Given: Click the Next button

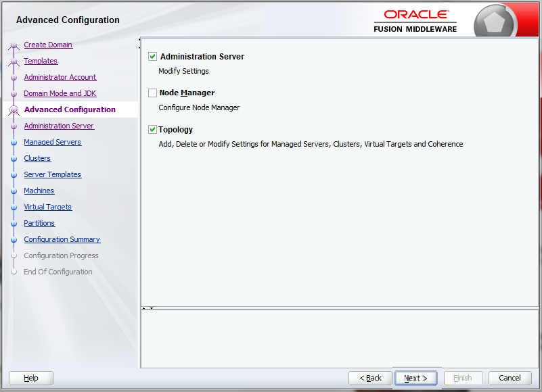Looking at the screenshot, I should point(415,378).
